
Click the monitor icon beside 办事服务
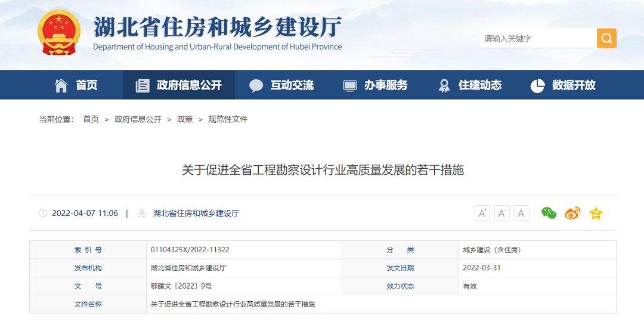pos(350,85)
